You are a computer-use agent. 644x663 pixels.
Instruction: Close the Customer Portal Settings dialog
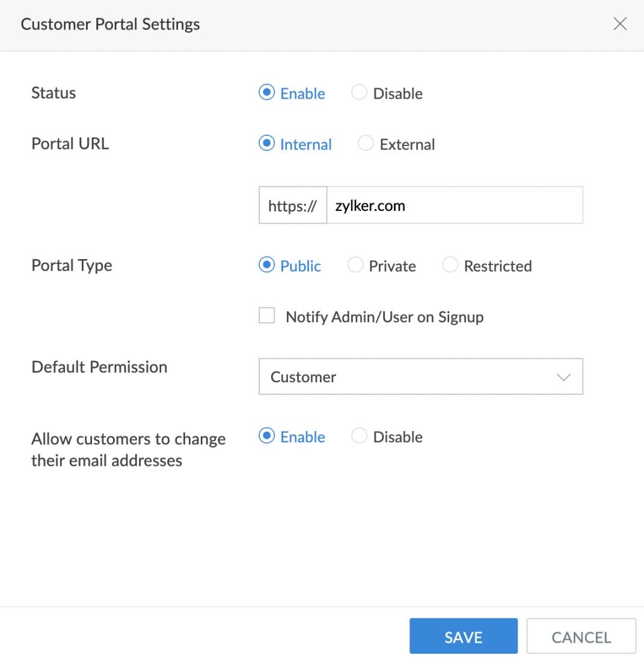pyautogui.click(x=620, y=24)
